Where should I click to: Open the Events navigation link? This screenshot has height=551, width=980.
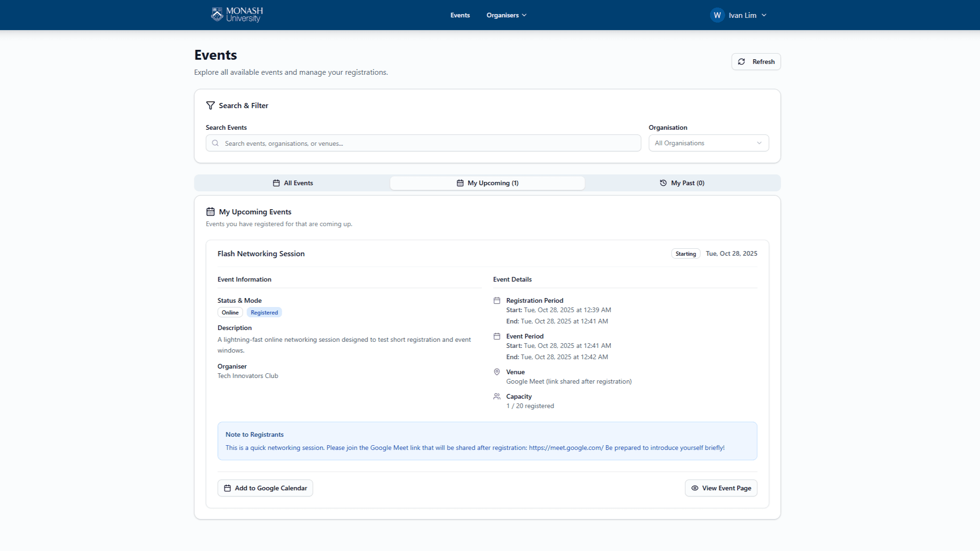(460, 15)
